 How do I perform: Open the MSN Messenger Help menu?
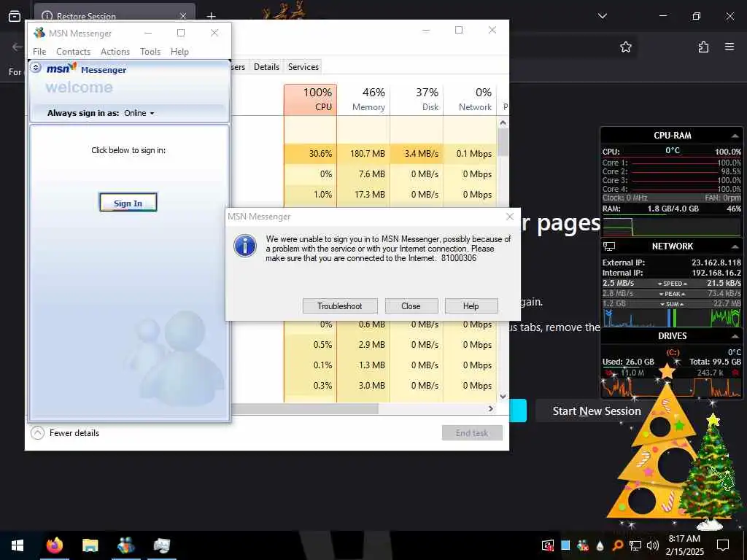(x=179, y=52)
